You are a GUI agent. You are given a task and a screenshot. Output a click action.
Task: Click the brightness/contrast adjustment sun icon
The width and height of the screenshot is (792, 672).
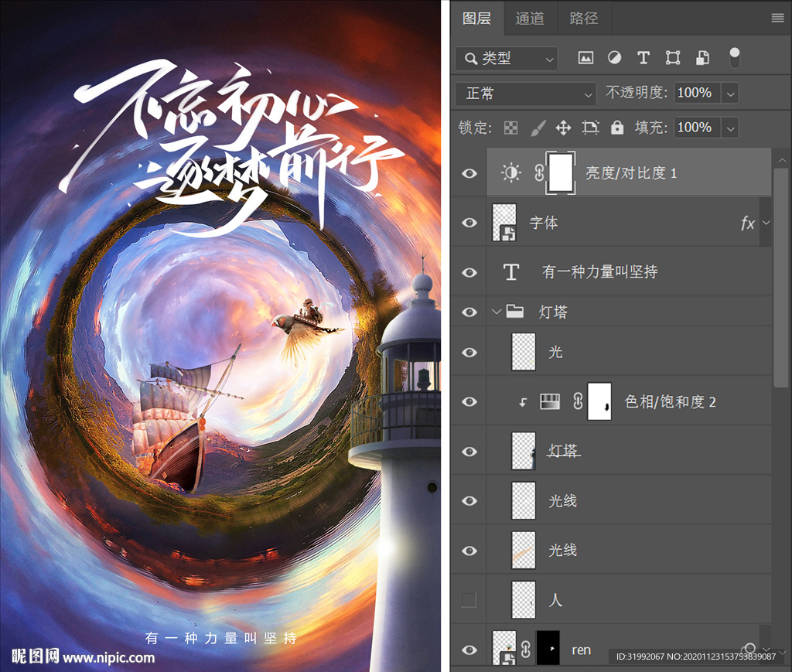tap(510, 173)
